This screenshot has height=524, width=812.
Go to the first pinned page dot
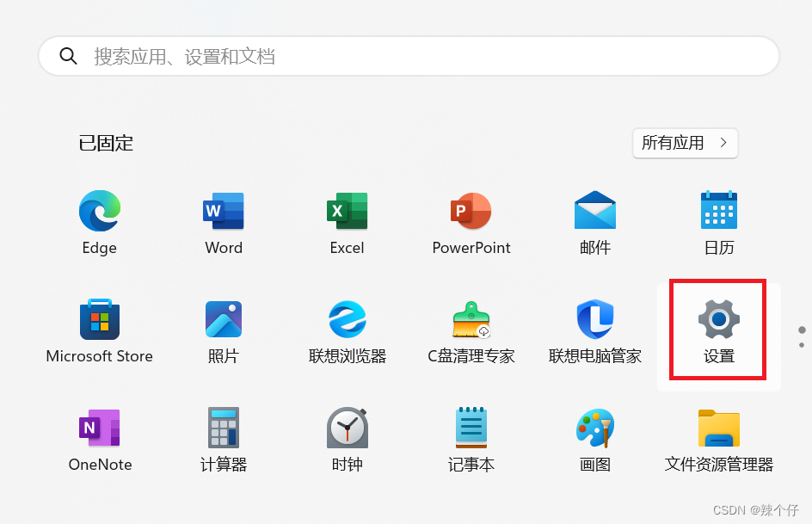coord(802,330)
